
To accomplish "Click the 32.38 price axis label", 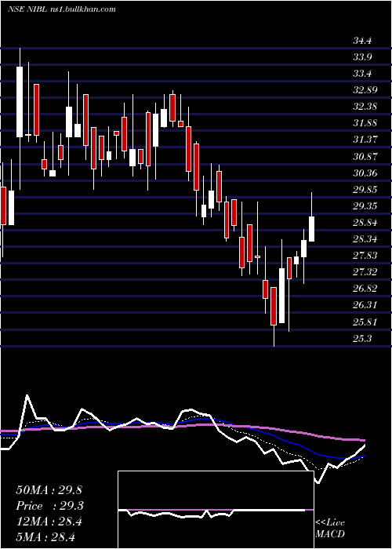I will coord(365,107).
